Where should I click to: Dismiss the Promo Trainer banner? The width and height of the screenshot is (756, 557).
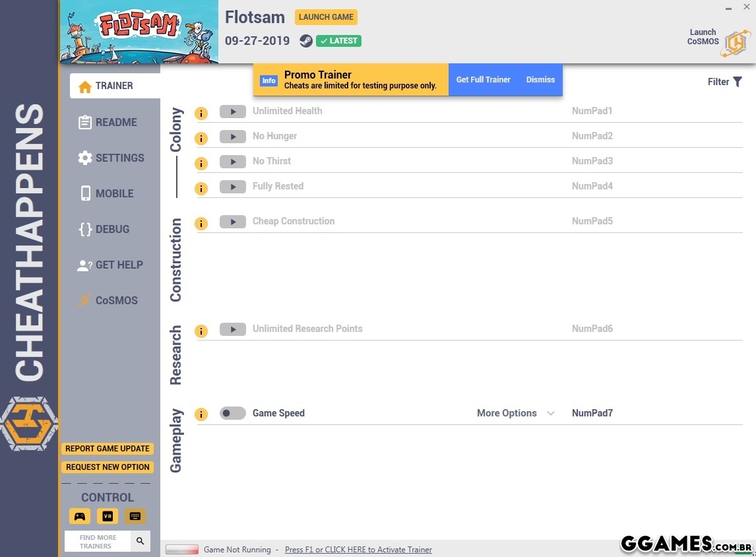[540, 80]
